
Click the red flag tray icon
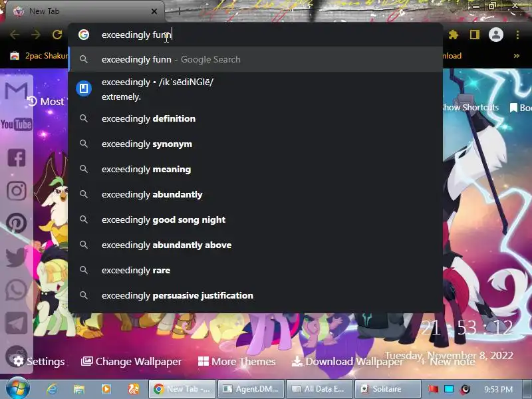pos(433,389)
